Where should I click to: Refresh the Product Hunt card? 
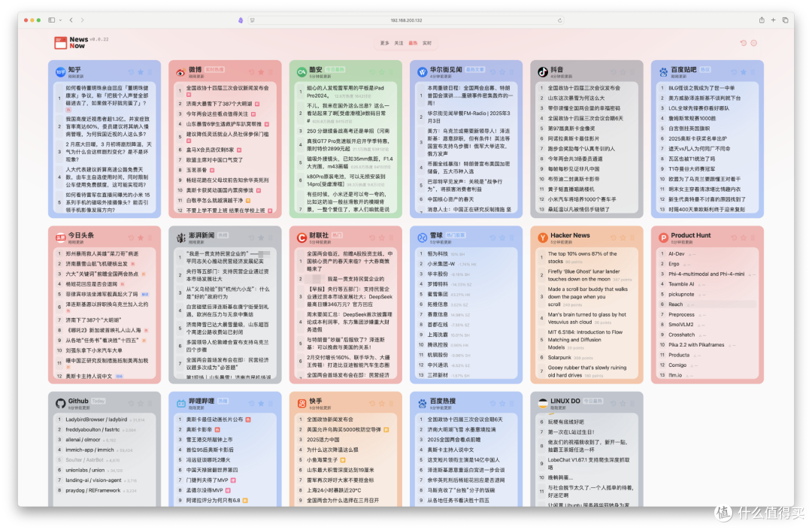coord(734,238)
